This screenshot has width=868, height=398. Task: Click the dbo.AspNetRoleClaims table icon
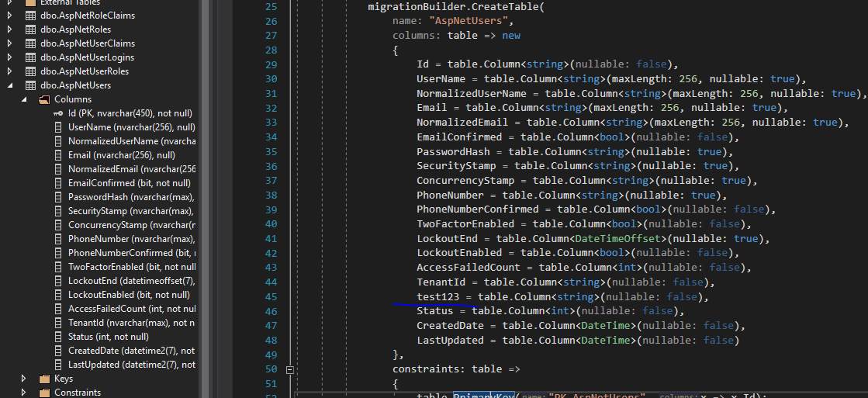pos(30,16)
